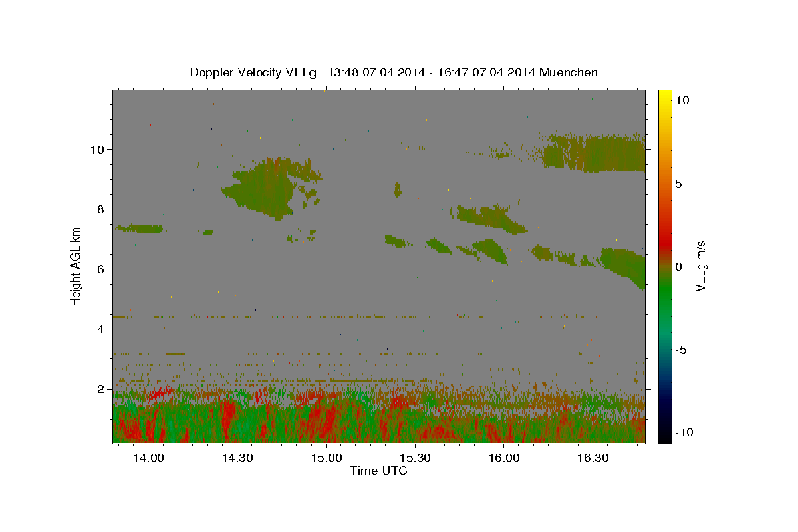The width and height of the screenshot is (798, 532).
Task: Click the colorbar label -5
Action: (681, 350)
